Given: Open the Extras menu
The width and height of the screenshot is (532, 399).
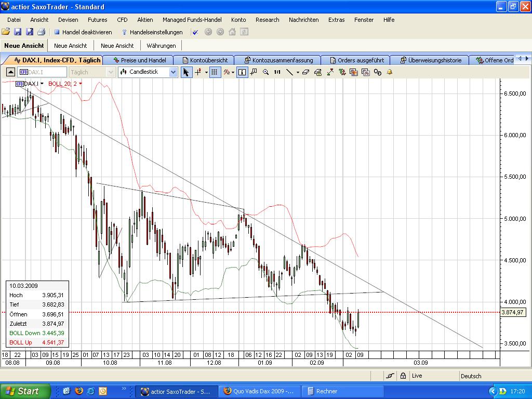Looking at the screenshot, I should pyautogui.click(x=337, y=20).
